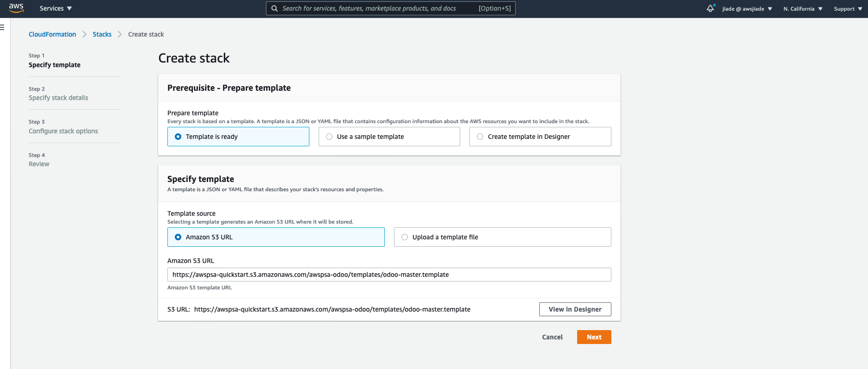Click the Create stack breadcrumb text
This screenshot has width=868, height=369.
tap(146, 34)
